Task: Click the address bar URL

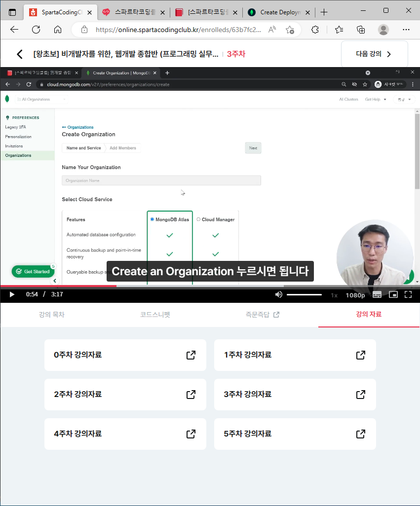Action: click(178, 30)
